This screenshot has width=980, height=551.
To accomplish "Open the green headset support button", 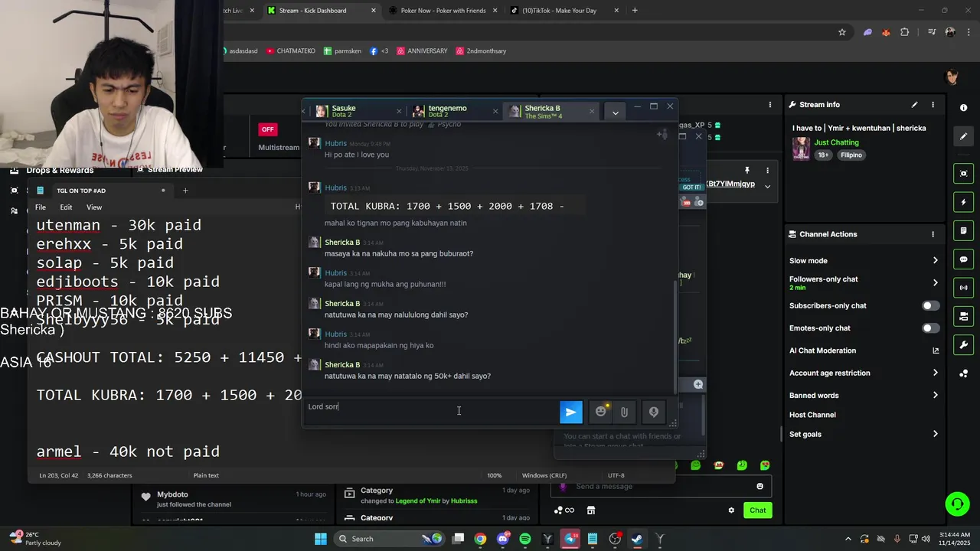I will tap(957, 504).
